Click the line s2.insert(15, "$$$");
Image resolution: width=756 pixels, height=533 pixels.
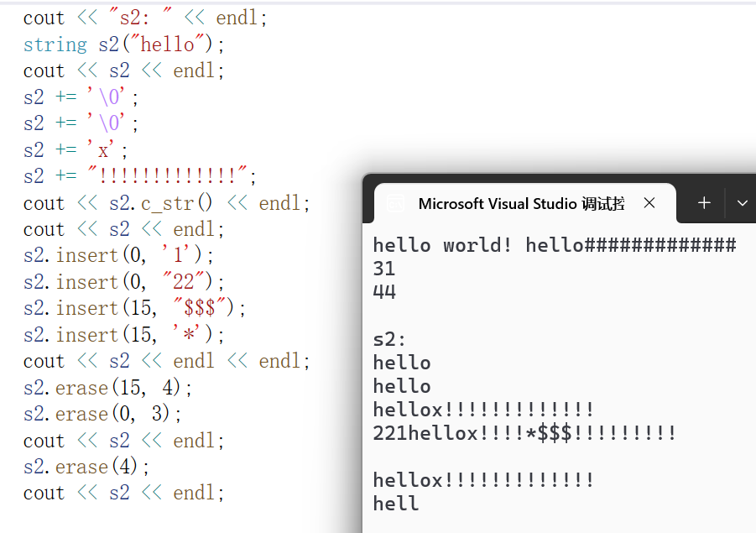click(134, 308)
